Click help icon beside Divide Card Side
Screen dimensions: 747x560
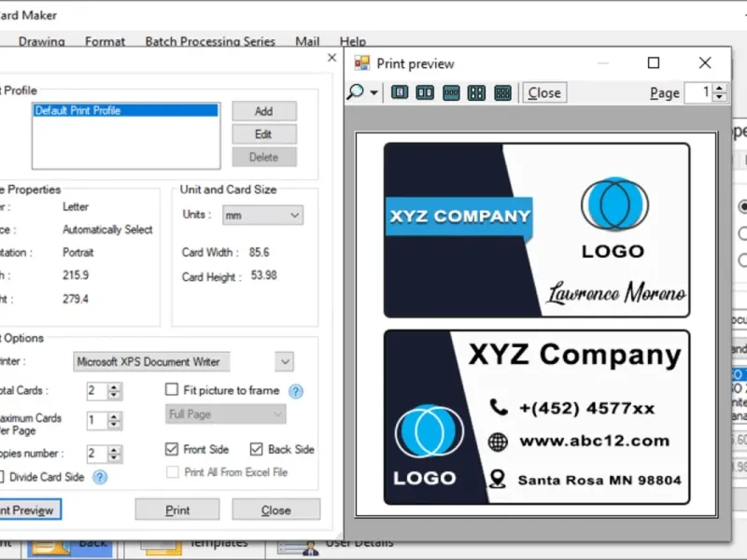coord(100,477)
